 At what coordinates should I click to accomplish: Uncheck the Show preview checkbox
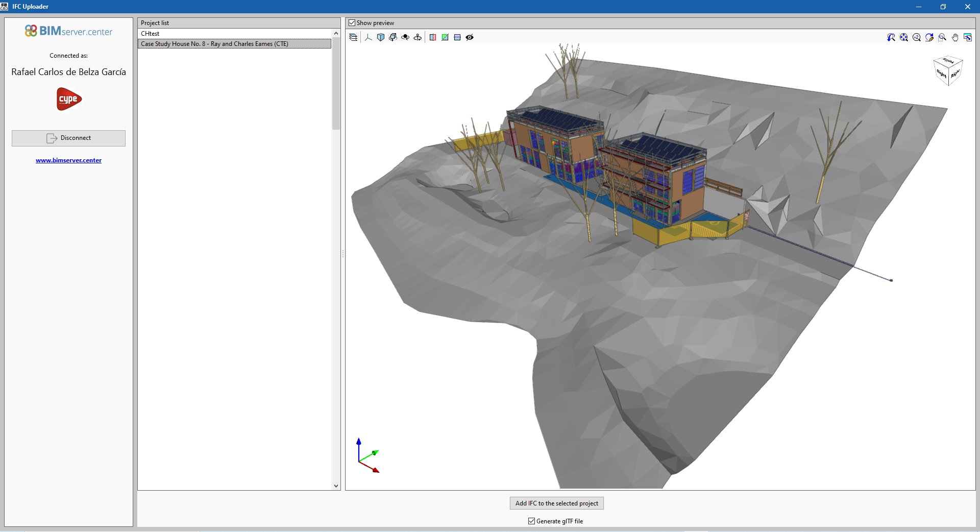pyautogui.click(x=352, y=22)
